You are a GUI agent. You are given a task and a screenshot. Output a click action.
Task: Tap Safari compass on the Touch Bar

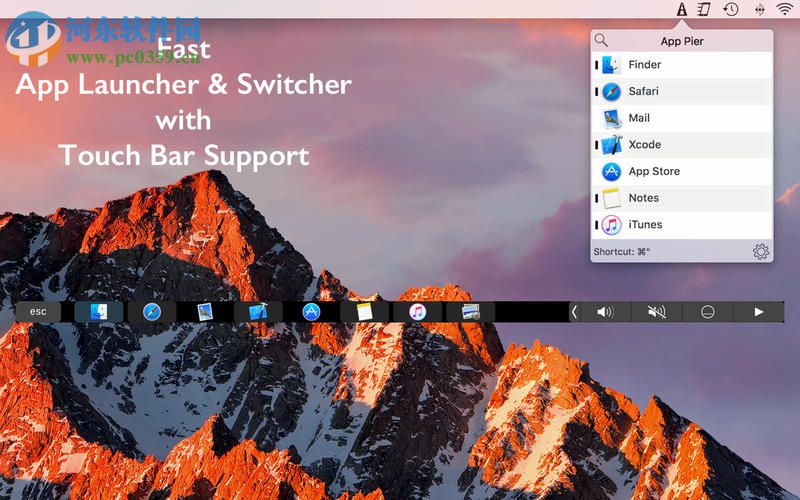[152, 312]
